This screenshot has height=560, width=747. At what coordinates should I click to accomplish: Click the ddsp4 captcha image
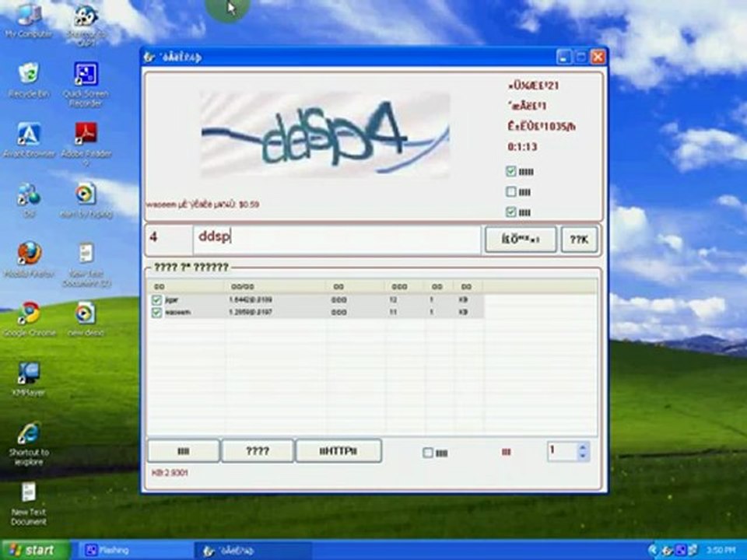point(325,135)
